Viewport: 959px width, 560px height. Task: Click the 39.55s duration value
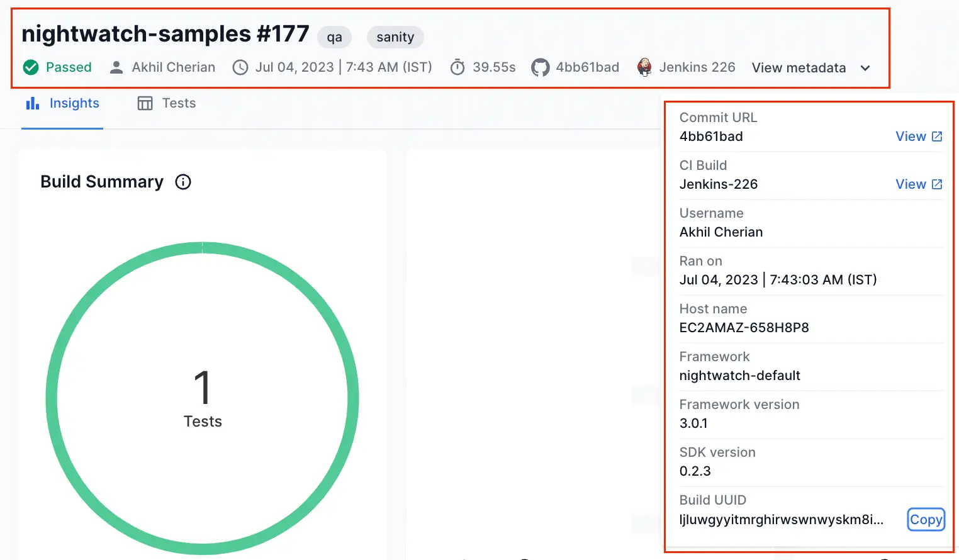pos(494,67)
